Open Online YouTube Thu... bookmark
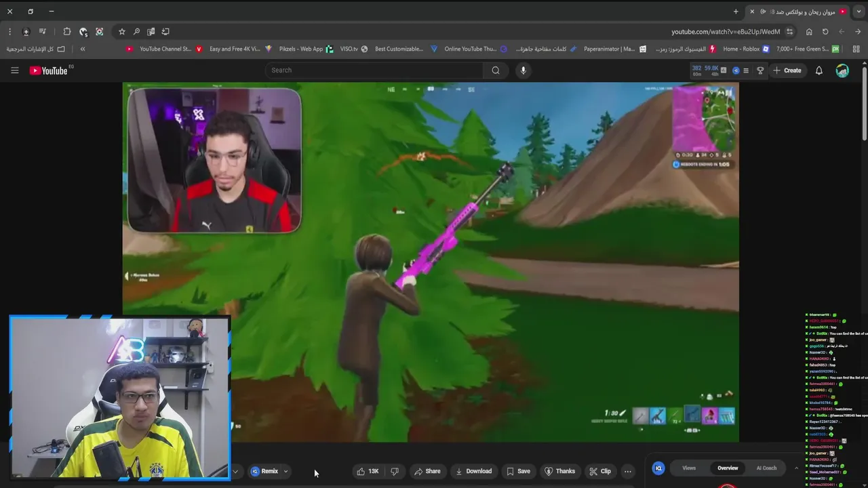This screenshot has width=868, height=488. tap(475, 49)
